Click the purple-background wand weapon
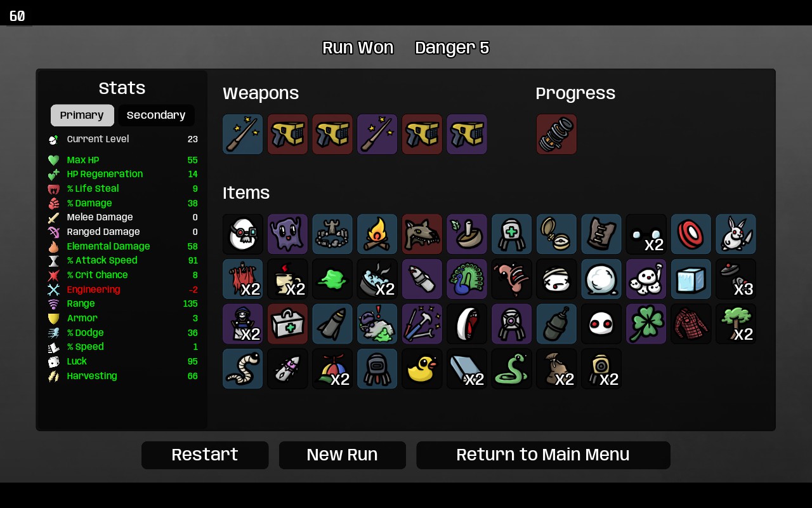The image size is (812, 508). point(377,134)
